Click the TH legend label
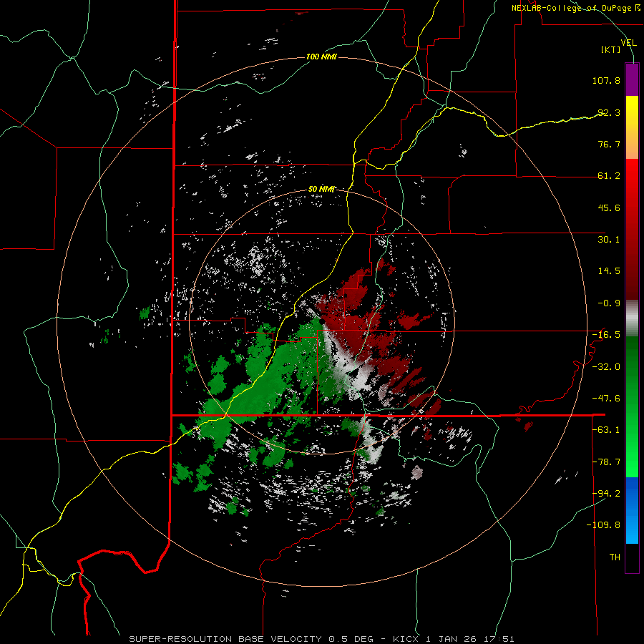This screenshot has height=644, width=644. coord(615,557)
